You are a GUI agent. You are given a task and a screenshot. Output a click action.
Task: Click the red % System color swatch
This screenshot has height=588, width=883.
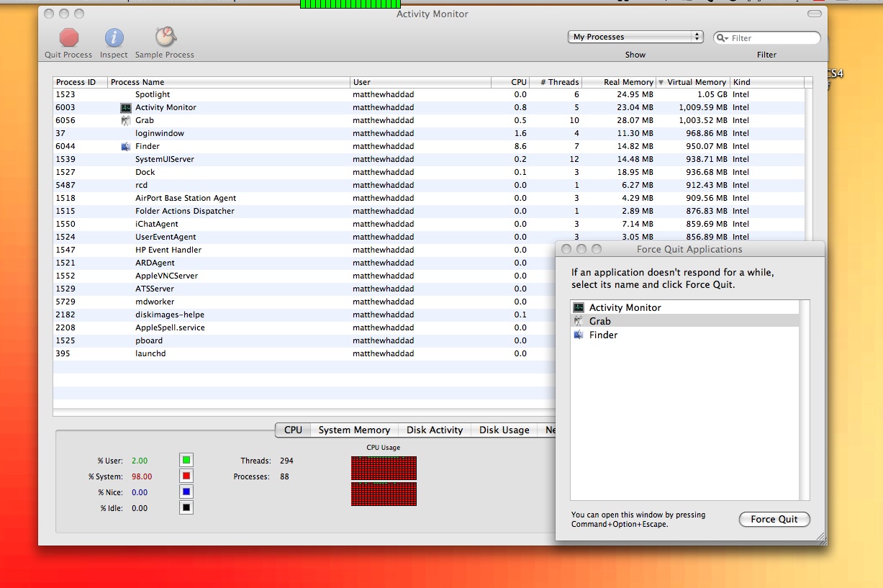(186, 476)
